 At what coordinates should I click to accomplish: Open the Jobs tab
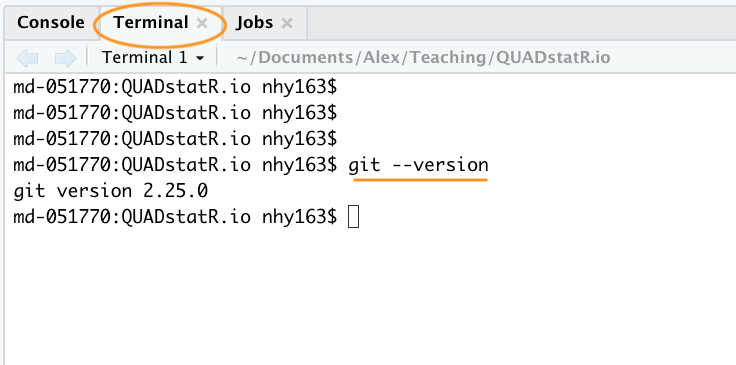(x=254, y=23)
